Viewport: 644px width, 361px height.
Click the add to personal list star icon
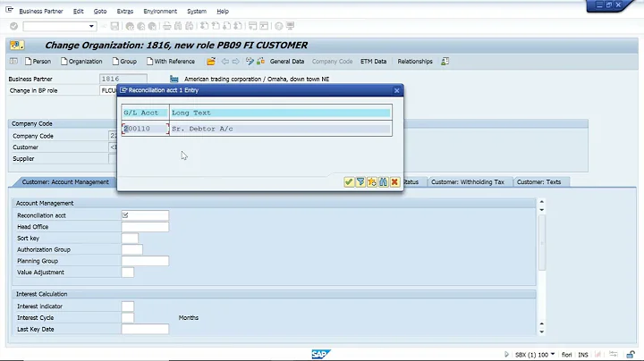pyautogui.click(x=372, y=181)
